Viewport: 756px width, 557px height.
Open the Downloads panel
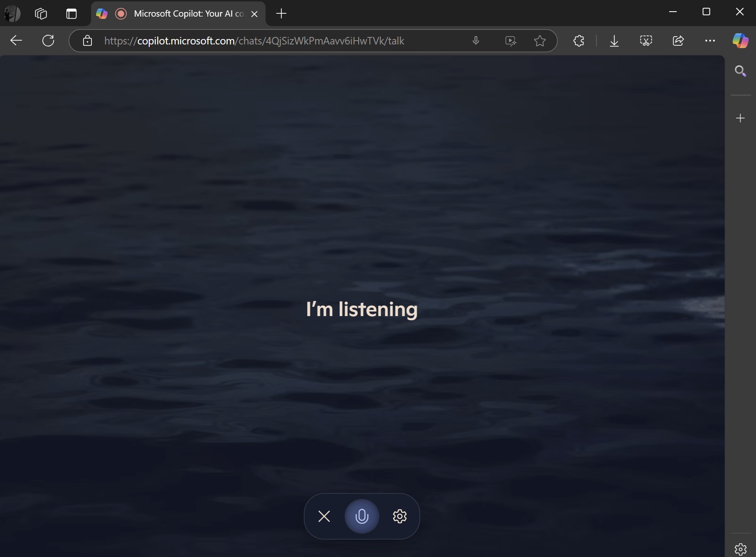(x=614, y=41)
